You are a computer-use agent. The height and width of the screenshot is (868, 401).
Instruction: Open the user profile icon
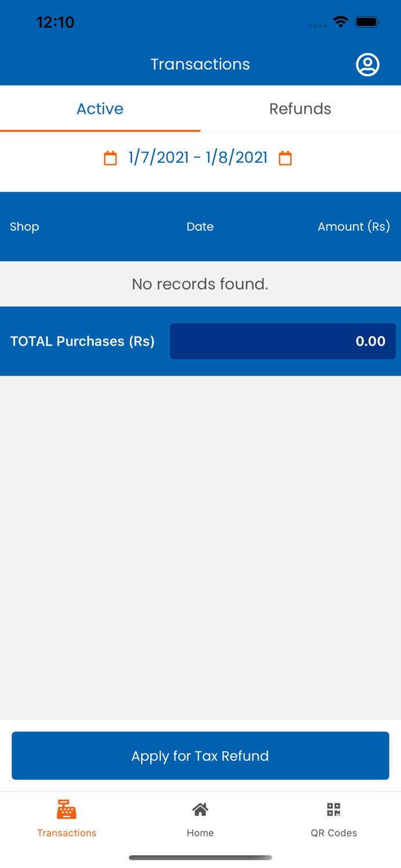click(x=367, y=64)
